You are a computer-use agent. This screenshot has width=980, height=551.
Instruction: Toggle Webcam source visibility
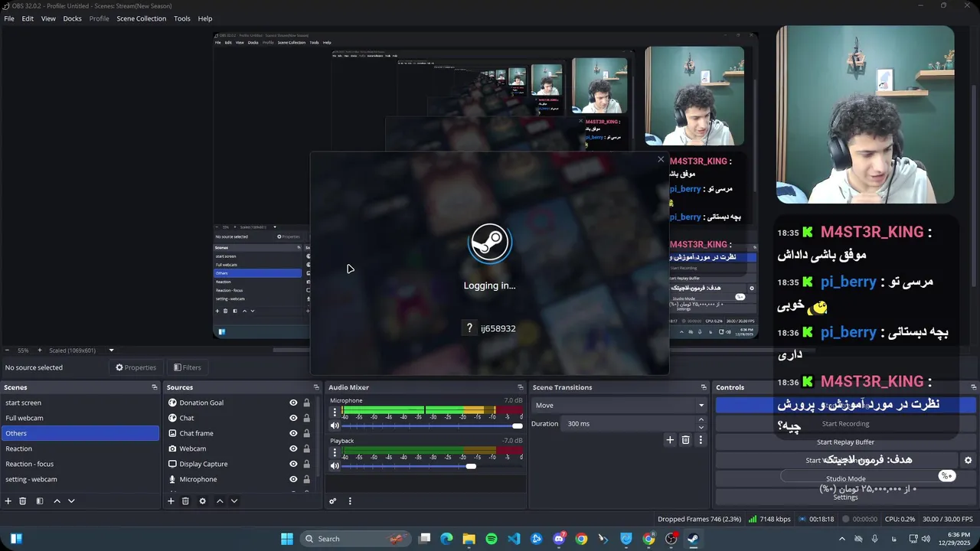coord(293,448)
